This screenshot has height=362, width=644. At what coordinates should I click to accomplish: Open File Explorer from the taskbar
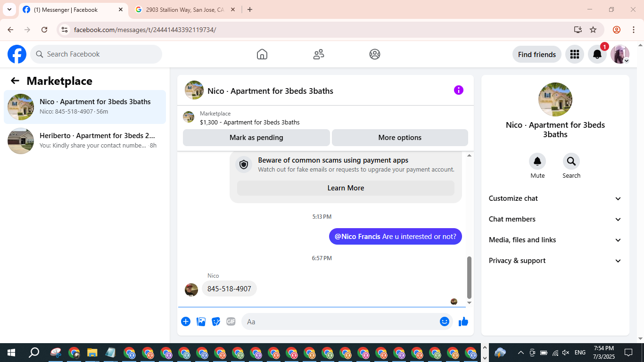click(92, 353)
